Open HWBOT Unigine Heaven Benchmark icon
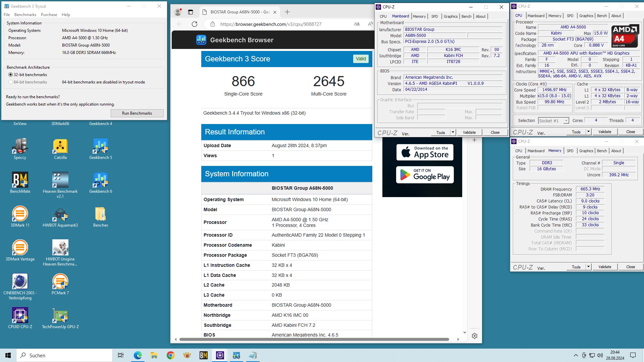The height and width of the screenshot is (362, 644). coord(60,253)
